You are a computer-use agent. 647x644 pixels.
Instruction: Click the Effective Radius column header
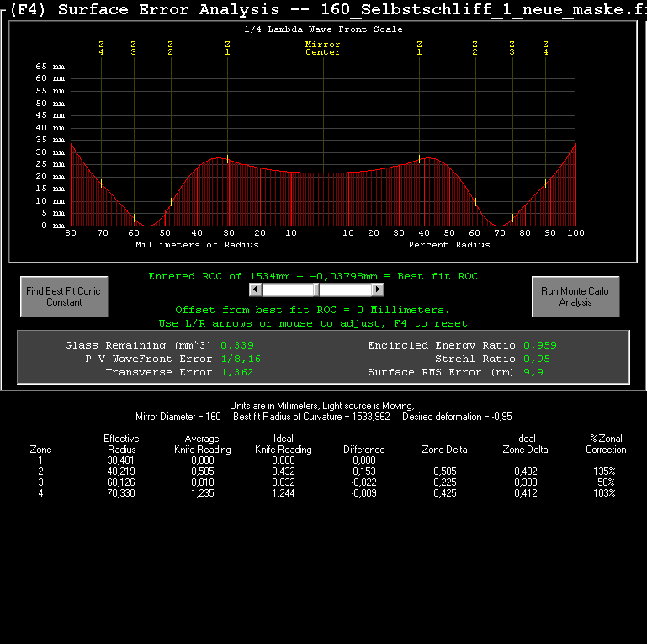[x=121, y=444]
